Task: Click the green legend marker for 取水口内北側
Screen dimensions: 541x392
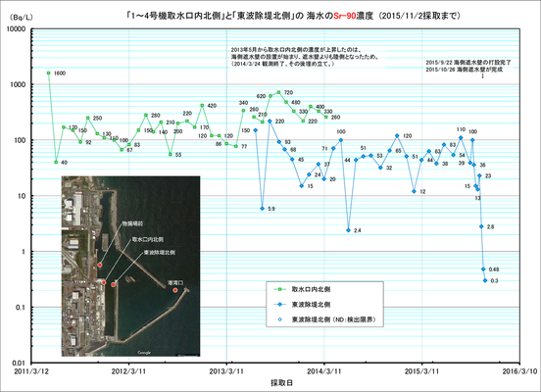Action: (280, 289)
